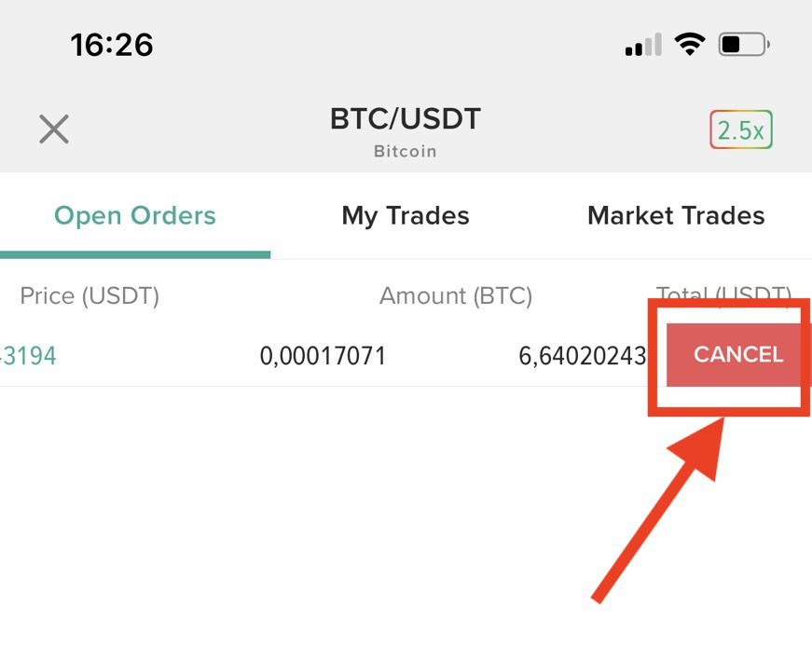Sort by the Price (USDT) column
Image resolution: width=812 pixels, height=656 pixels.
click(89, 295)
